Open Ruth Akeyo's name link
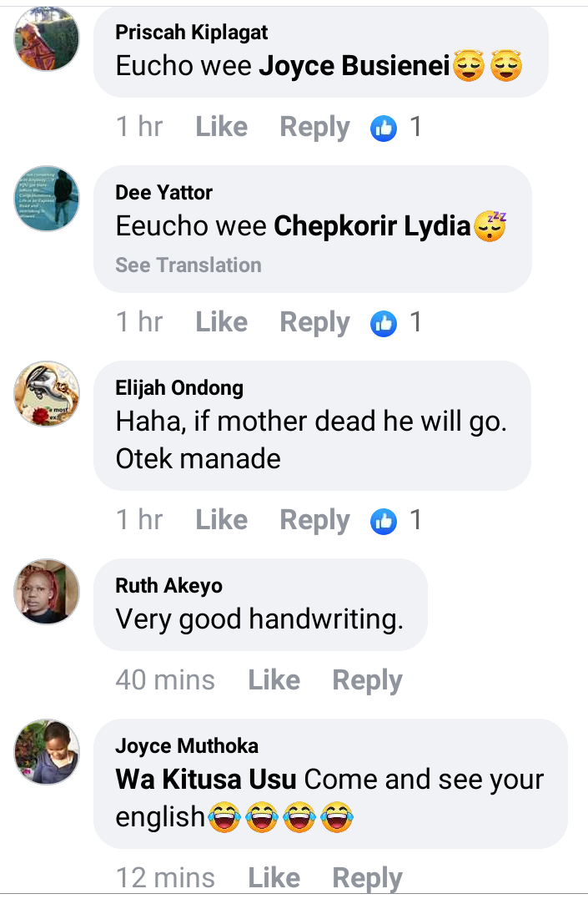 [x=168, y=585]
